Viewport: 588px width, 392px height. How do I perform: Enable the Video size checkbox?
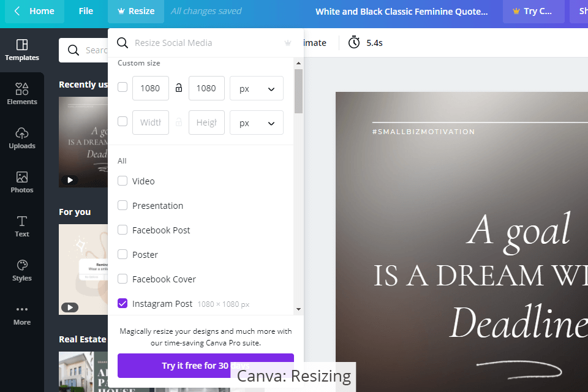(123, 181)
